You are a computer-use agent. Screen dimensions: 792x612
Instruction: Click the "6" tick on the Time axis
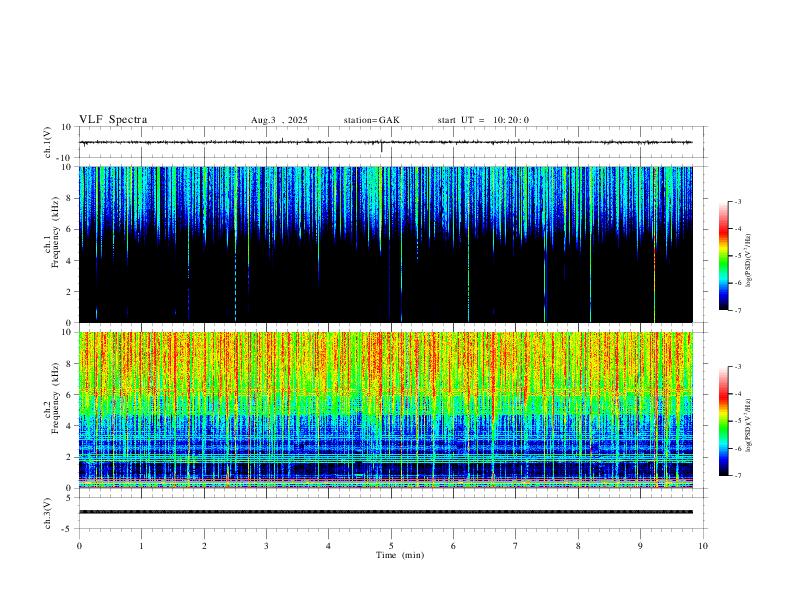tap(454, 546)
